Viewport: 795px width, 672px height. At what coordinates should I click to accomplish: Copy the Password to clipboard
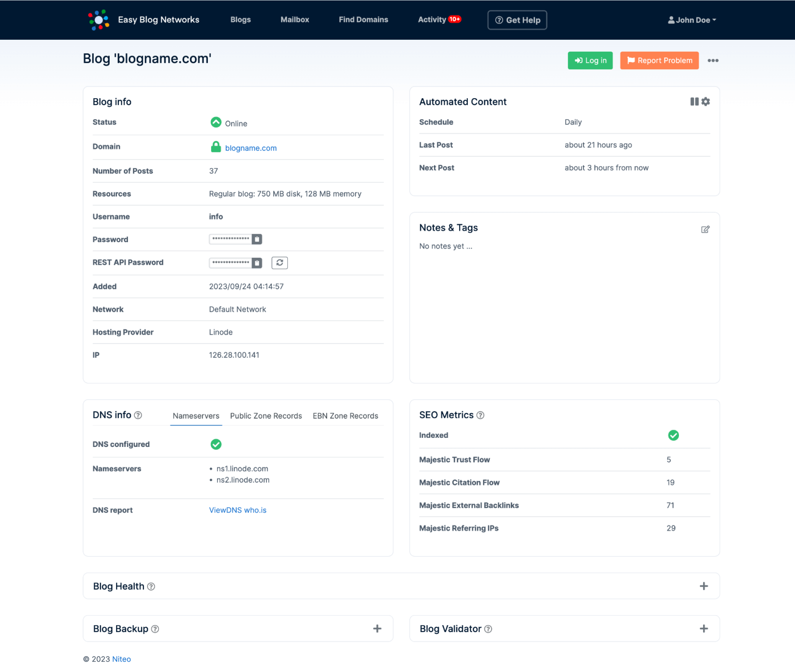[x=257, y=239]
